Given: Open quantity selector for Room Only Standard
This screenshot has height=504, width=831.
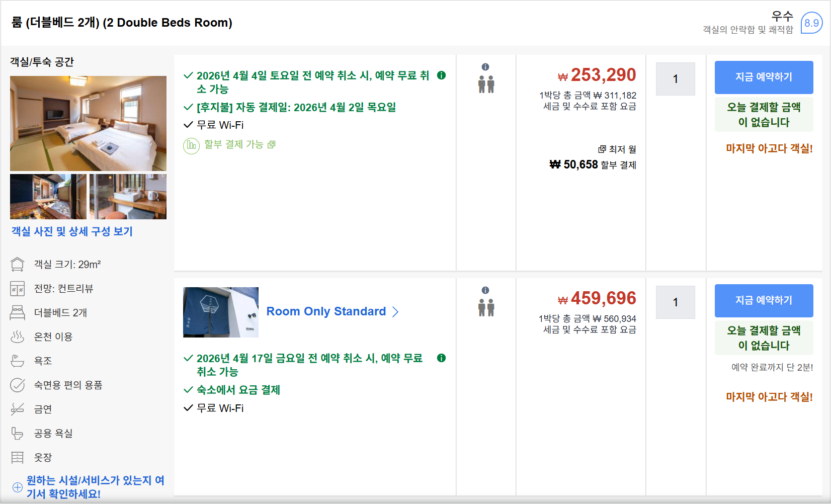Looking at the screenshot, I should [x=675, y=302].
